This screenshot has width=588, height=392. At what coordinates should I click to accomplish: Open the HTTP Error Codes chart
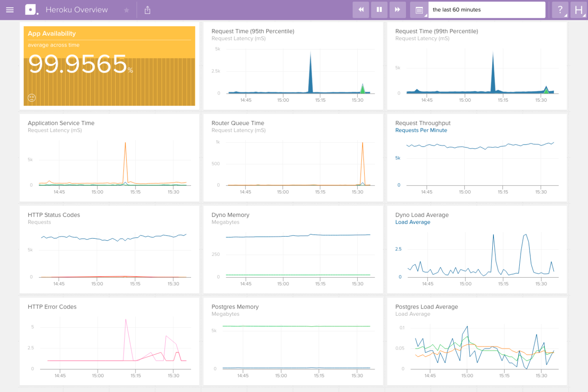coord(109,342)
